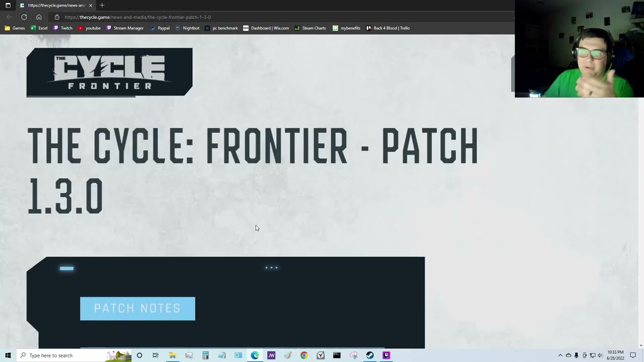This screenshot has height=362, width=644.
Task: Open Google Chrome from taskbar
Action: coord(304,355)
